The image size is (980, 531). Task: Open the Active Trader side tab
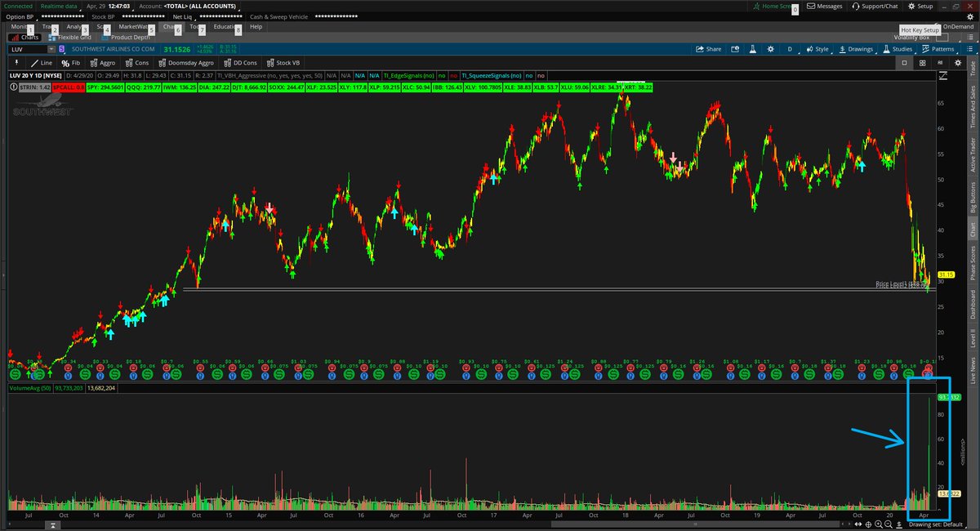click(x=973, y=155)
